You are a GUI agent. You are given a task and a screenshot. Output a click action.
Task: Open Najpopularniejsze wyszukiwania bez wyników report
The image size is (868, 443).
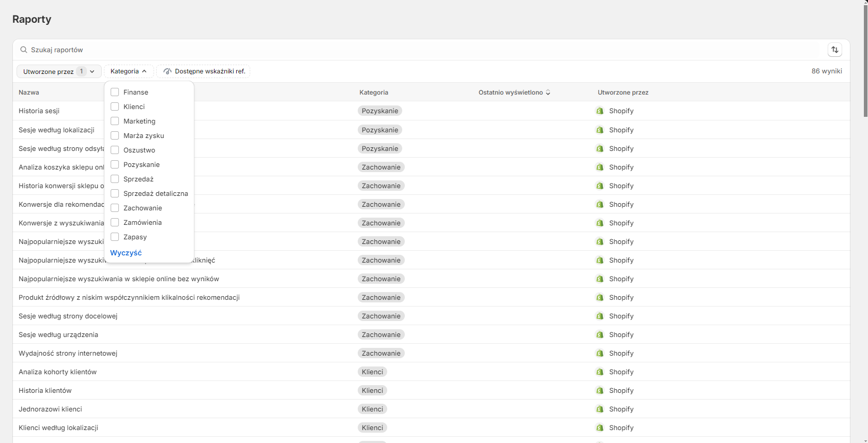click(119, 279)
